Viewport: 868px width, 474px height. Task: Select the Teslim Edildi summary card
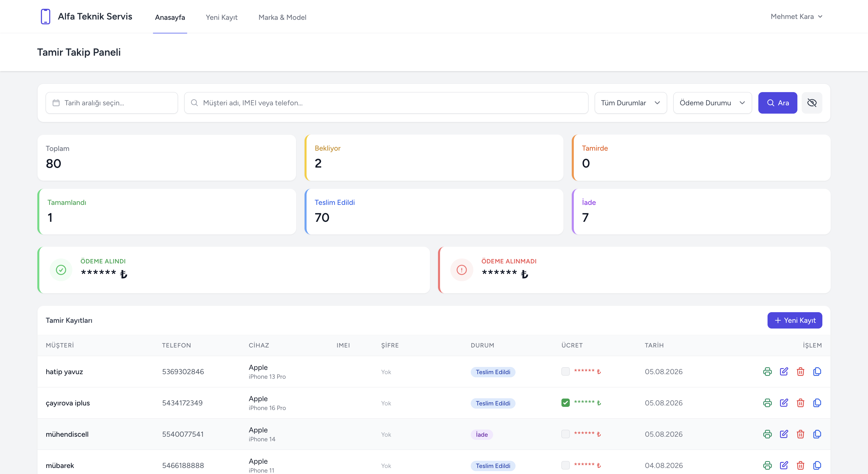(434, 211)
